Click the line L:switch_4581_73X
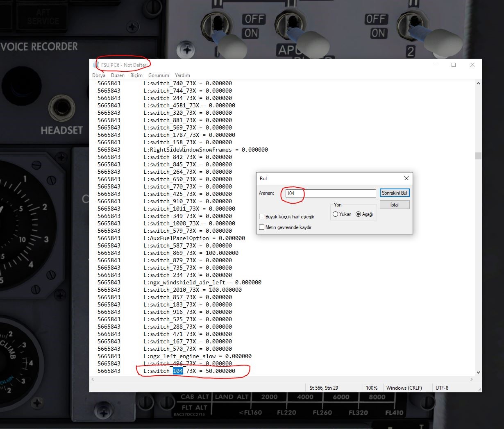The height and width of the screenshot is (429, 504). click(x=189, y=105)
